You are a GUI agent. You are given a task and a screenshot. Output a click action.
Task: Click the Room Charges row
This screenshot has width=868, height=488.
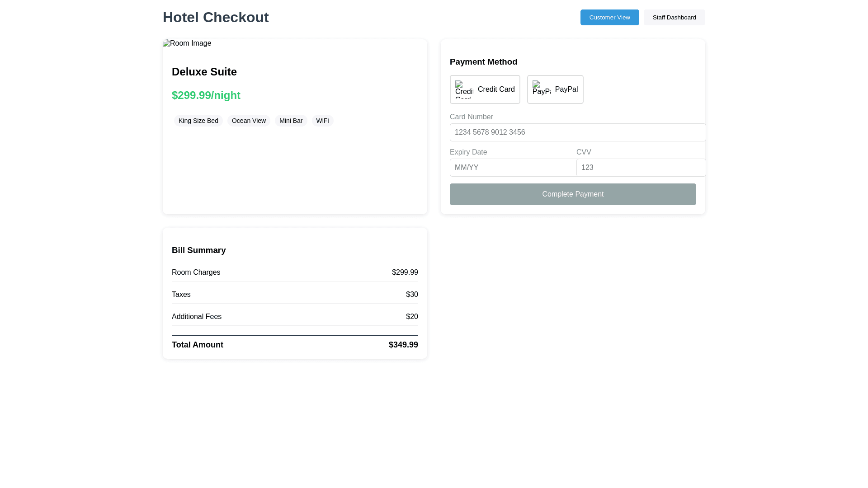point(295,272)
